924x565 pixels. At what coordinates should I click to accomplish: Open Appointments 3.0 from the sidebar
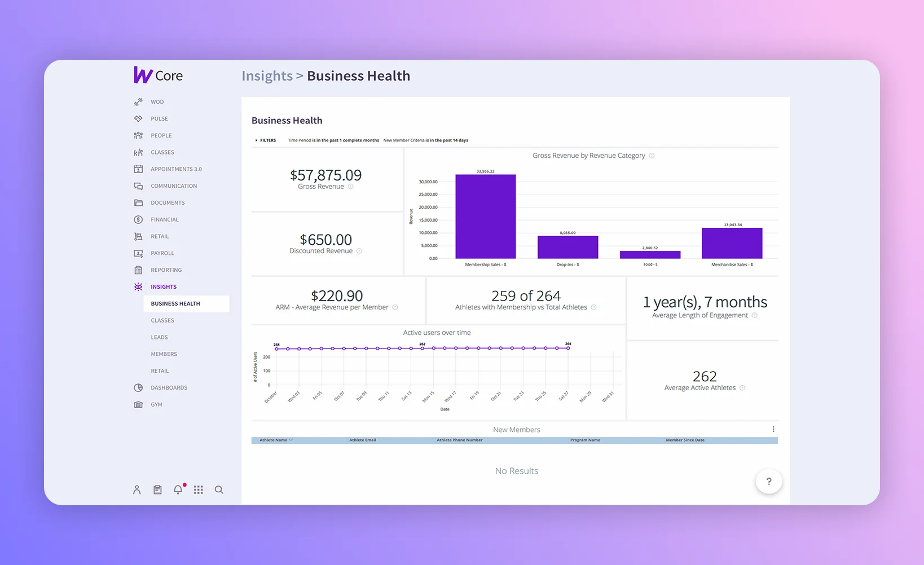(x=176, y=169)
